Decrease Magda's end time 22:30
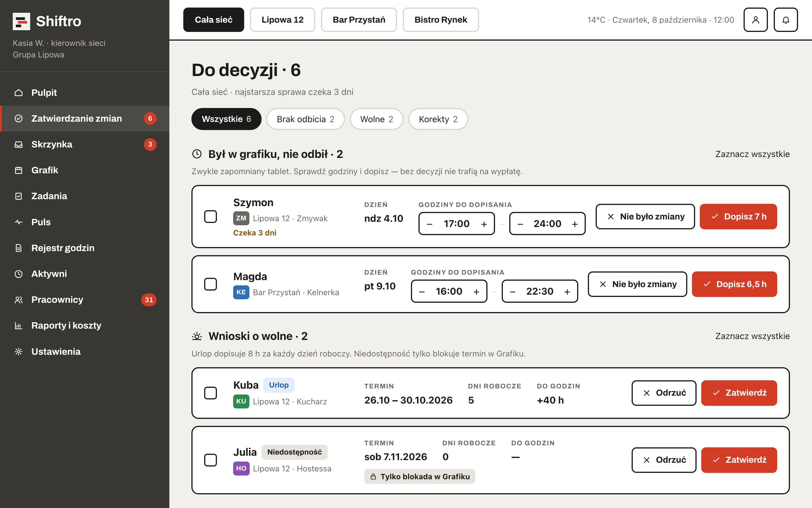This screenshot has height=508, width=812. click(512, 291)
